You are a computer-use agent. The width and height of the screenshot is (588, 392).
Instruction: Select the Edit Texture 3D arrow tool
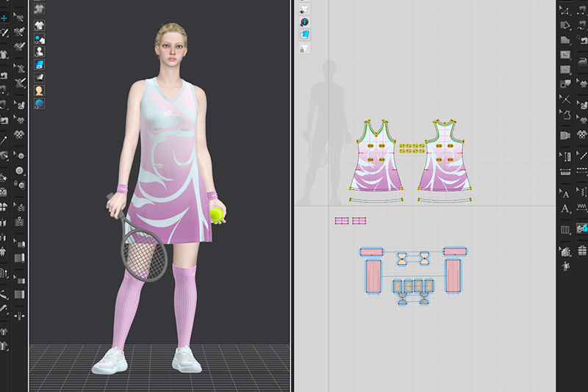pos(19,104)
